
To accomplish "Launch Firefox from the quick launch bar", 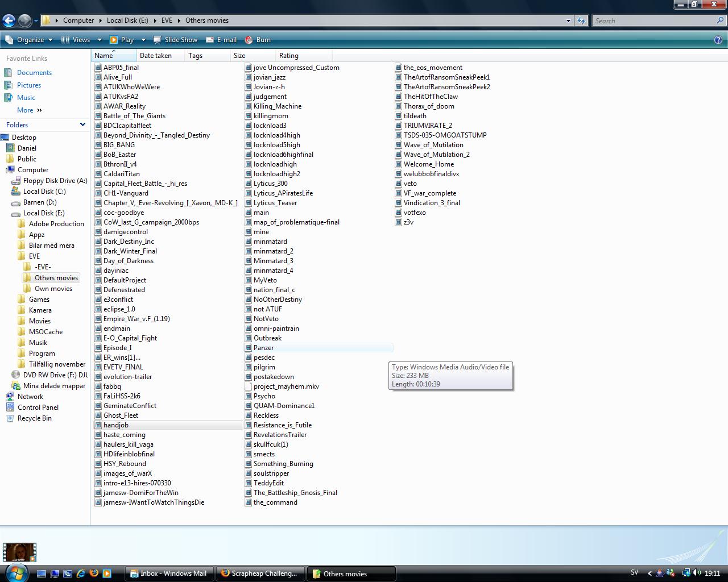I will tap(94, 574).
